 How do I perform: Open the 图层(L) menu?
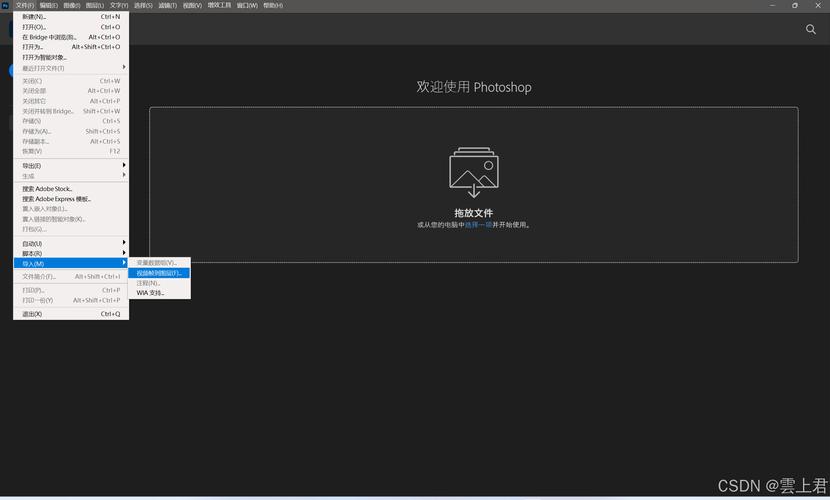pyautogui.click(x=95, y=5)
